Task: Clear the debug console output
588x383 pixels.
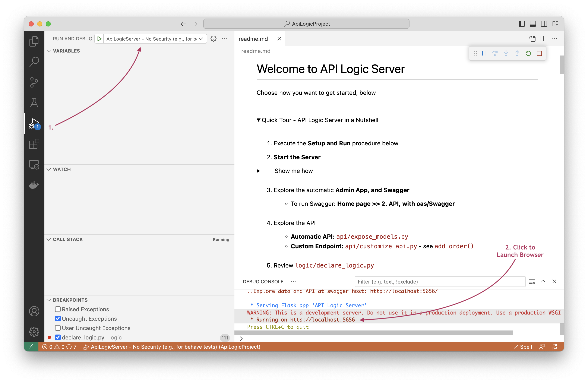Action: tap(532, 281)
